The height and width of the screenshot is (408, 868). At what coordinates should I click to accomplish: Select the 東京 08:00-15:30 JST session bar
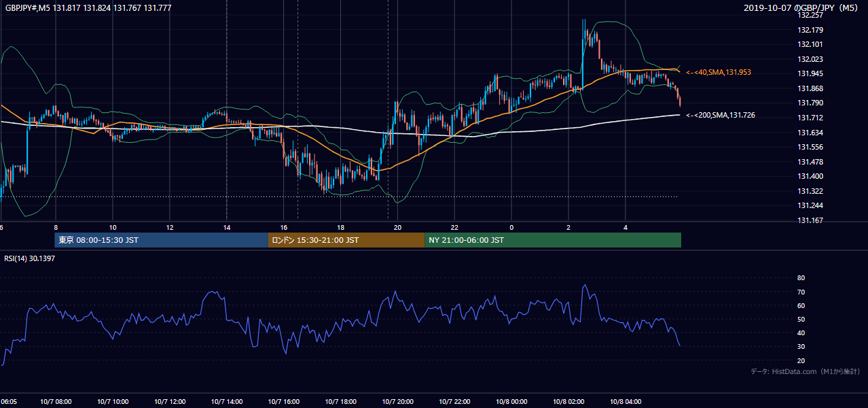pyautogui.click(x=162, y=240)
